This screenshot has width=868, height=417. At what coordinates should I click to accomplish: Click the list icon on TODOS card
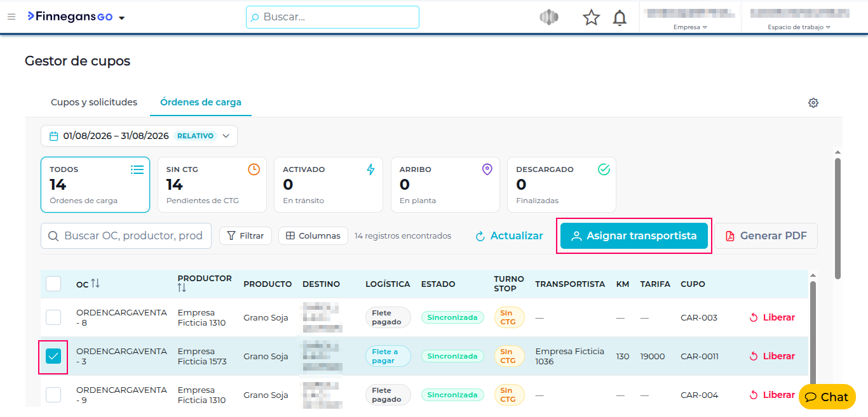coord(137,169)
